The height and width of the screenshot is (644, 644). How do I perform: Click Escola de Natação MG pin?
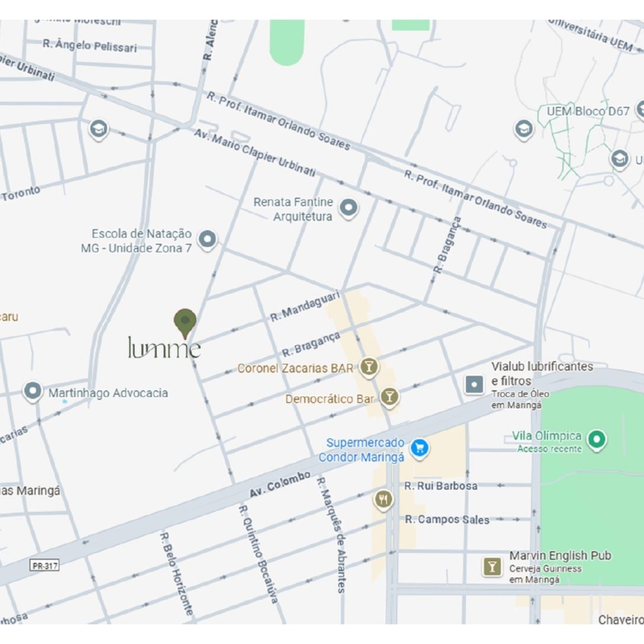pos(207,240)
